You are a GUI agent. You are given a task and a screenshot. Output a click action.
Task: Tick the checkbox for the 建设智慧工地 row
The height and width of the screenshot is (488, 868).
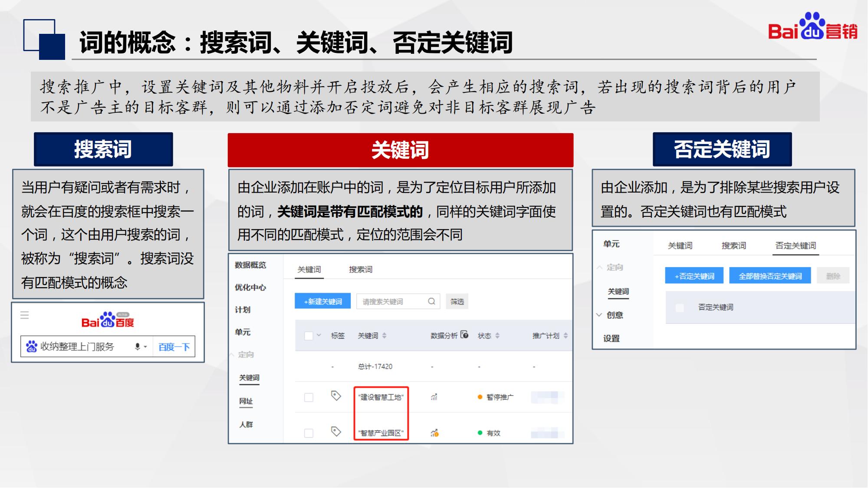coord(309,397)
